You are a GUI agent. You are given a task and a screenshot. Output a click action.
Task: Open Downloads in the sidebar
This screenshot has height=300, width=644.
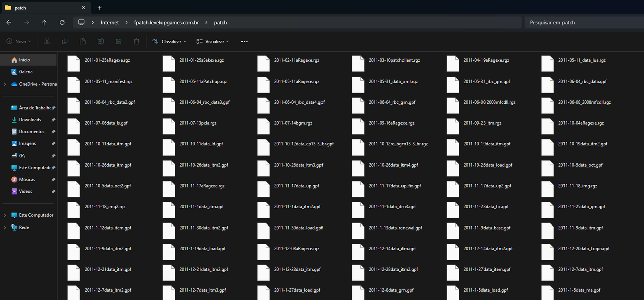pyautogui.click(x=29, y=120)
